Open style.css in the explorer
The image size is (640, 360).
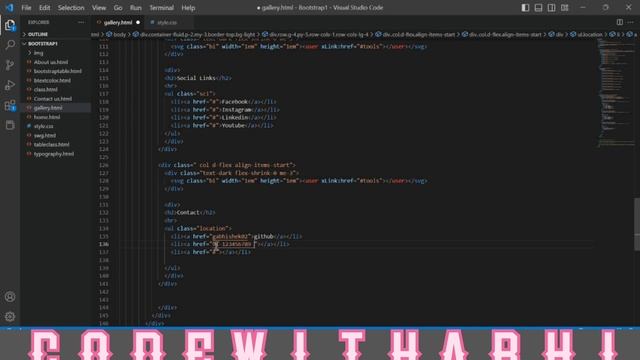pos(43,126)
